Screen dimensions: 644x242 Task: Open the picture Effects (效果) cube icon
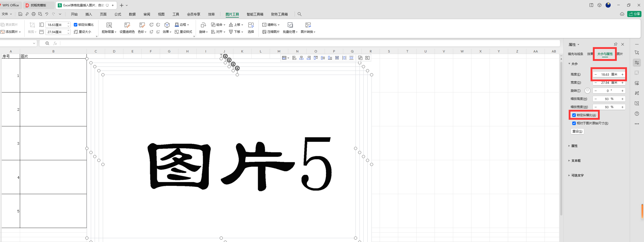[x=167, y=25]
